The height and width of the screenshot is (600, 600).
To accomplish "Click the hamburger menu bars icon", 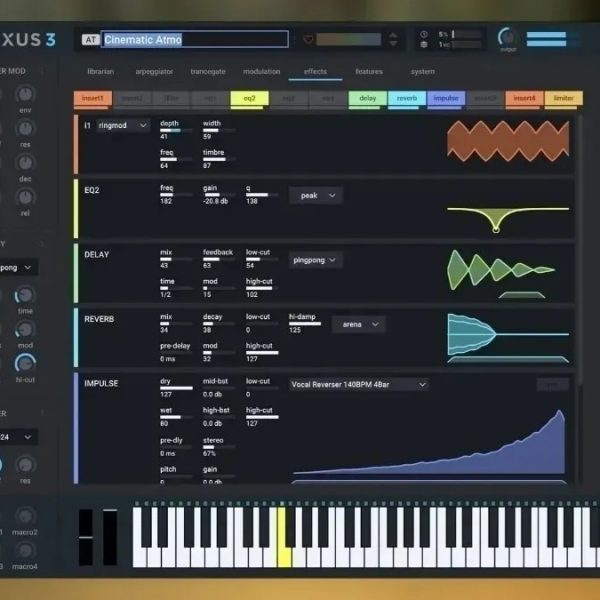I will [x=546, y=39].
